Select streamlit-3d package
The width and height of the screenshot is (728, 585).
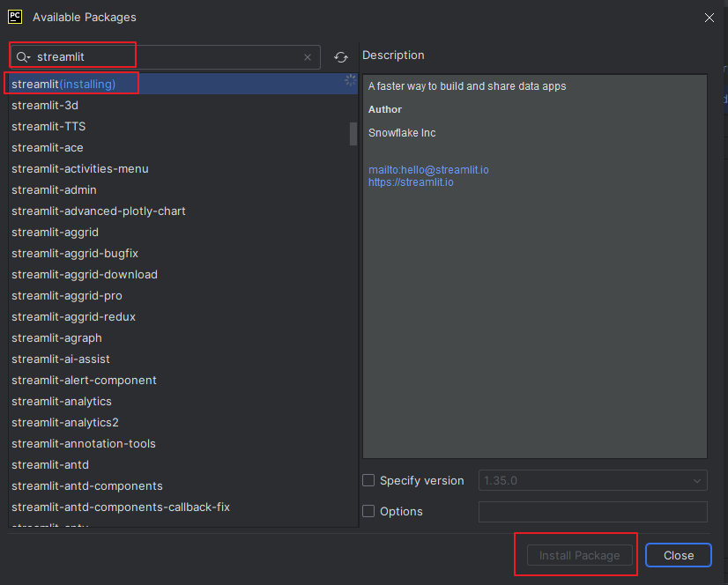[183, 106]
